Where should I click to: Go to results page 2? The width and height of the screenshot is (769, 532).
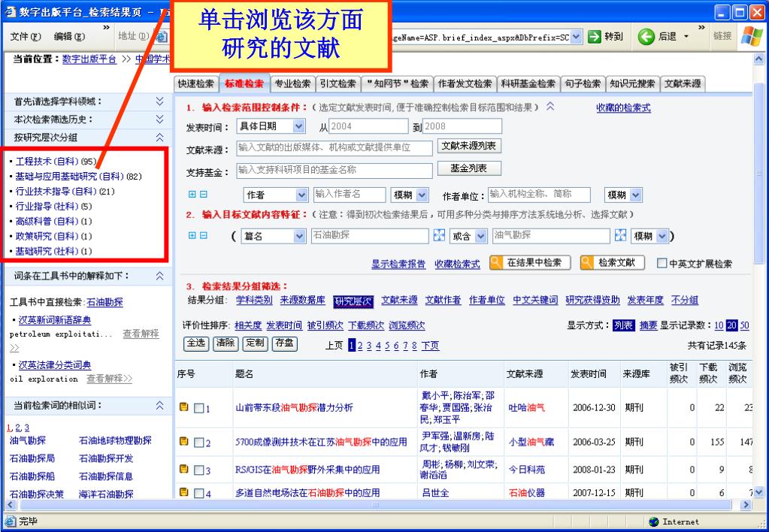[360, 346]
